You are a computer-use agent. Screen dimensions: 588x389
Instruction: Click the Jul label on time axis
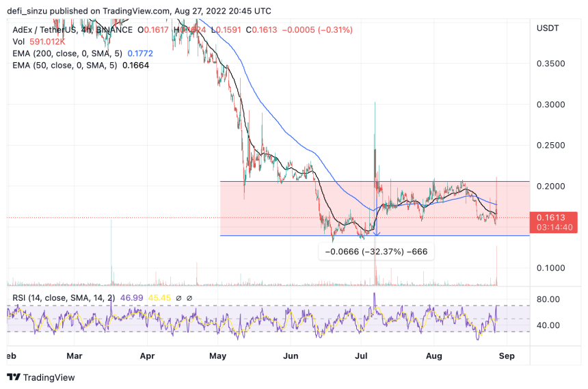point(363,356)
